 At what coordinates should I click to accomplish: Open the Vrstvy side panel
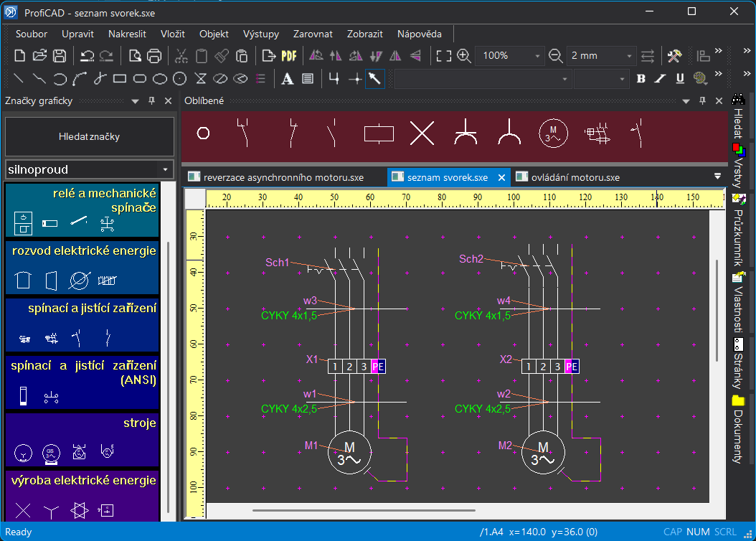pyautogui.click(x=738, y=165)
